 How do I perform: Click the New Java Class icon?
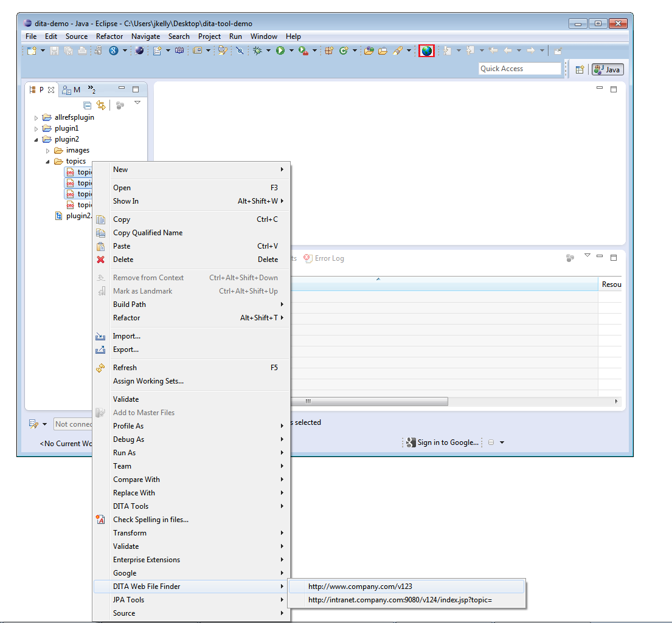click(343, 50)
